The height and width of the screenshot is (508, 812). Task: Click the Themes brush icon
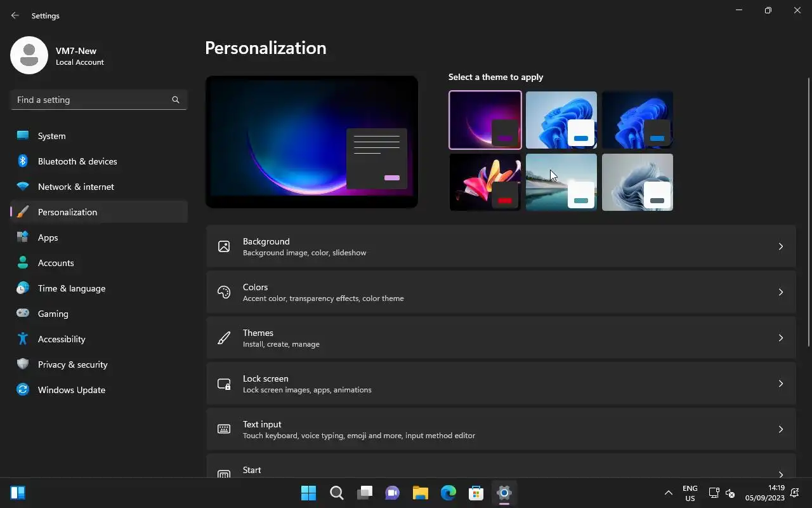click(x=224, y=338)
